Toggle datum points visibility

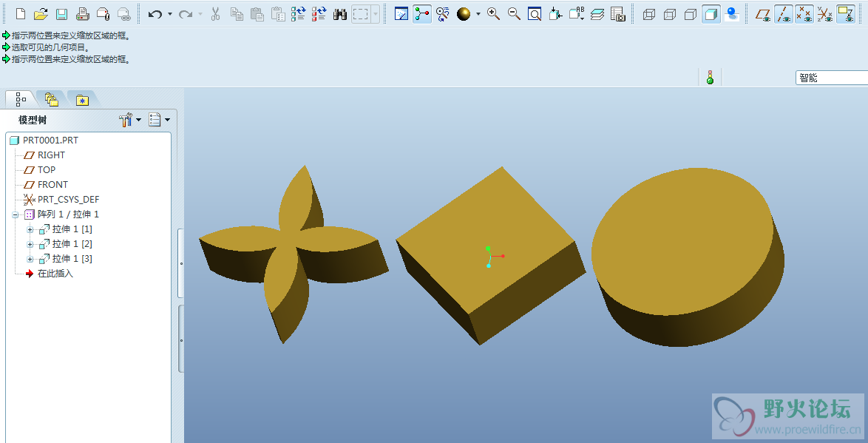point(804,14)
